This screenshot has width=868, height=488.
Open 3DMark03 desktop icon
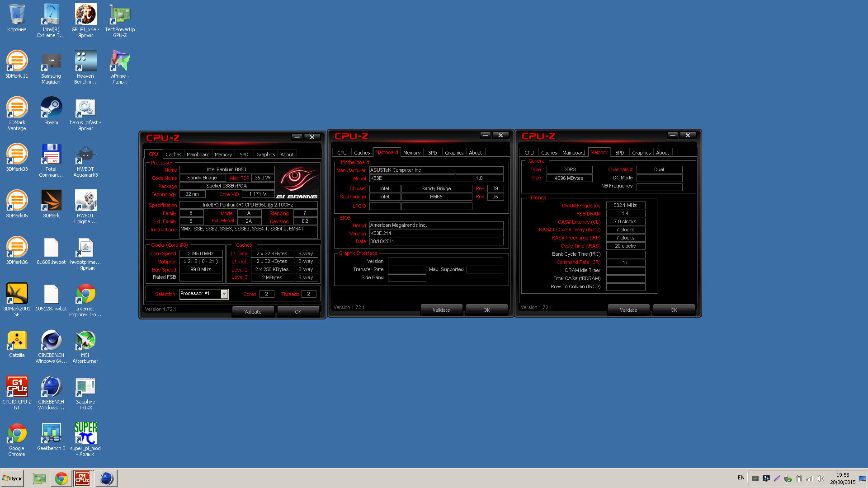17,158
